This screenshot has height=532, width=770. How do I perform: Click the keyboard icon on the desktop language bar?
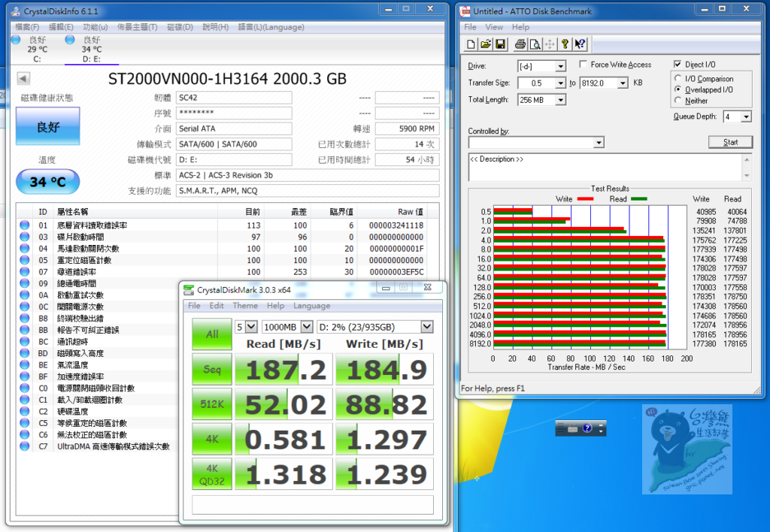coord(572,428)
